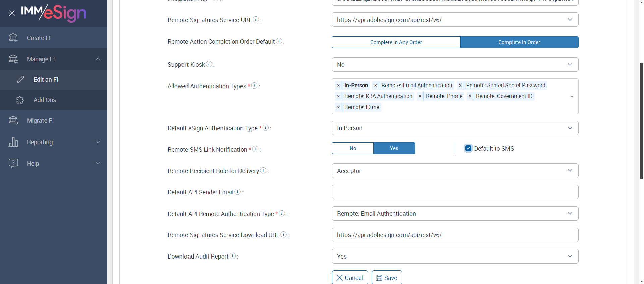Click info icon beside Download Audit Report

233,256
